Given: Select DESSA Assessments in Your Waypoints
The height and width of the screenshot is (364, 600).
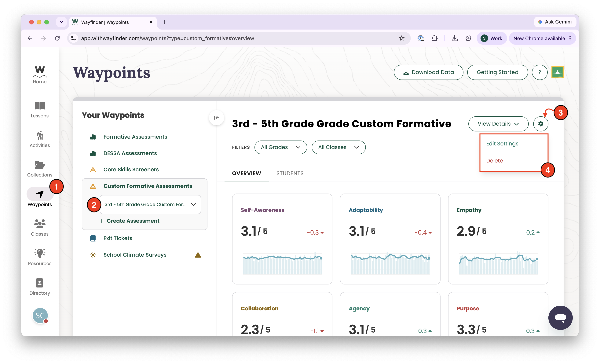Looking at the screenshot, I should pyautogui.click(x=130, y=153).
